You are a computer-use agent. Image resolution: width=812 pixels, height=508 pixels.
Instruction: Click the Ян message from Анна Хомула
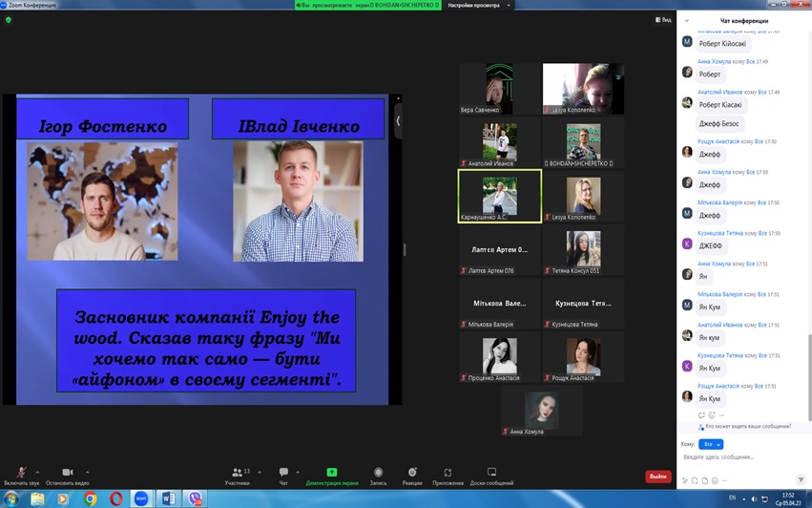point(702,276)
